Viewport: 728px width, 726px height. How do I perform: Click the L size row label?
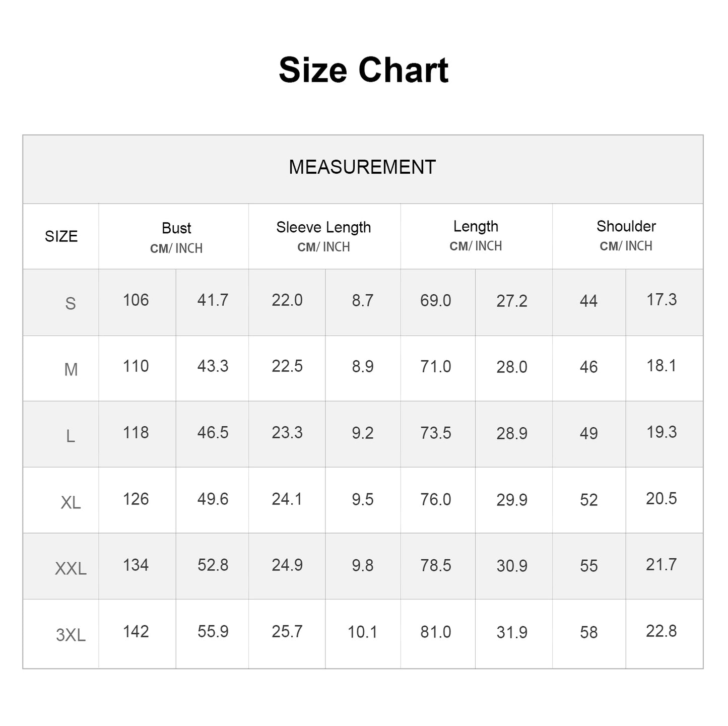click(71, 436)
